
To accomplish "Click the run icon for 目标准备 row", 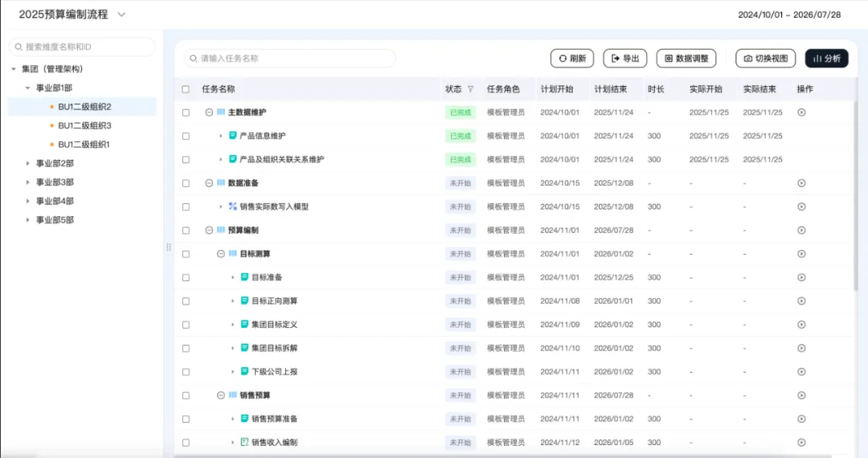I will [801, 278].
